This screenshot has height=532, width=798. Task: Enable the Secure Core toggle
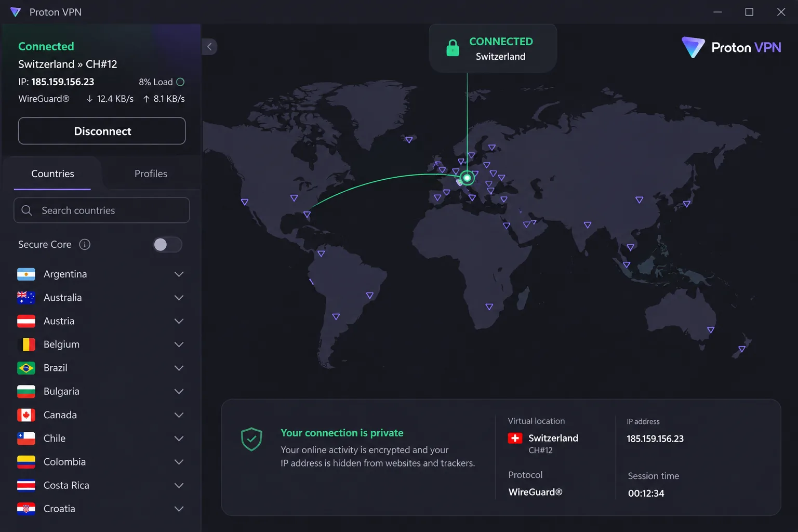(x=167, y=245)
